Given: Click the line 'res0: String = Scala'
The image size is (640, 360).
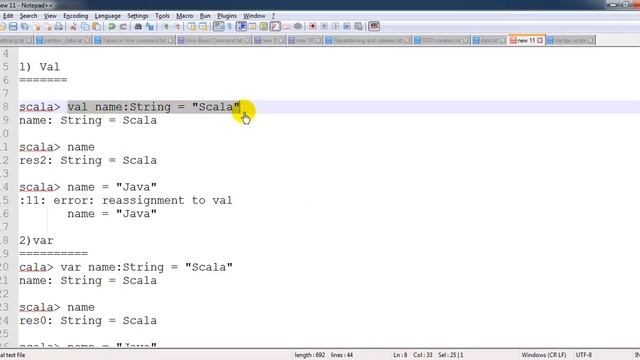Looking at the screenshot, I should (x=88, y=321).
